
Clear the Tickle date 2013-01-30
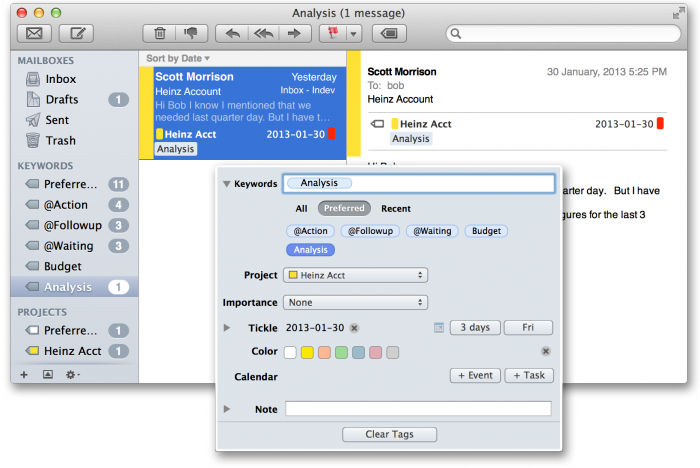point(354,328)
